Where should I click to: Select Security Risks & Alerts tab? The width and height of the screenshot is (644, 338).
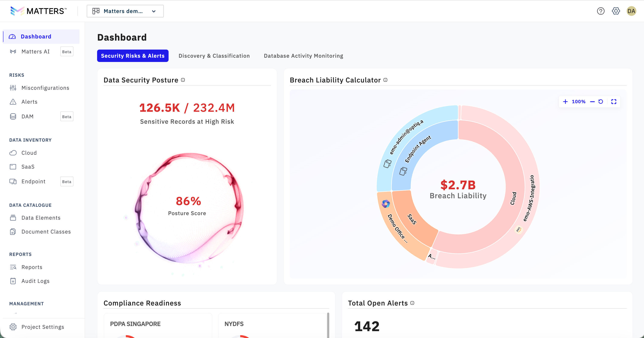[133, 56]
